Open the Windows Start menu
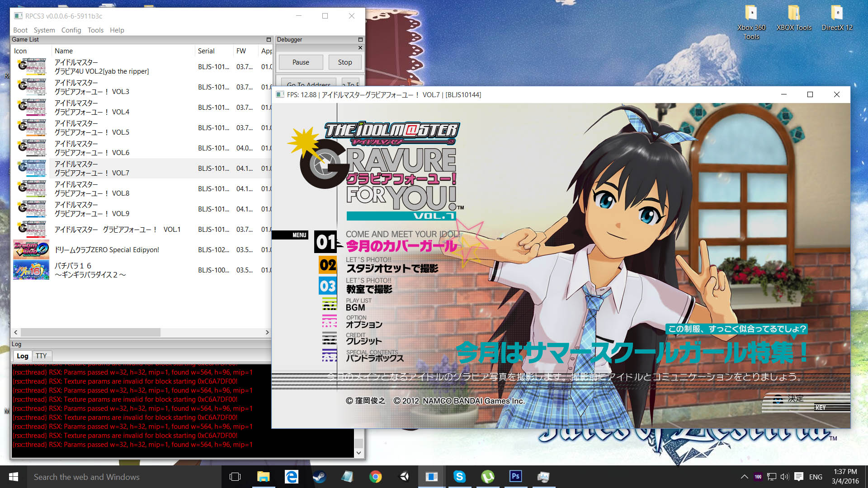The width and height of the screenshot is (868, 488). (13, 477)
